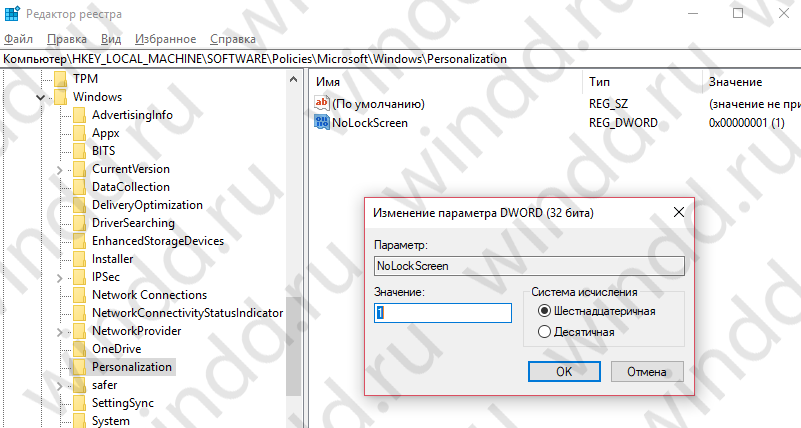The image size is (801, 428).
Task: Click the safer folder icon
Action: click(79, 385)
